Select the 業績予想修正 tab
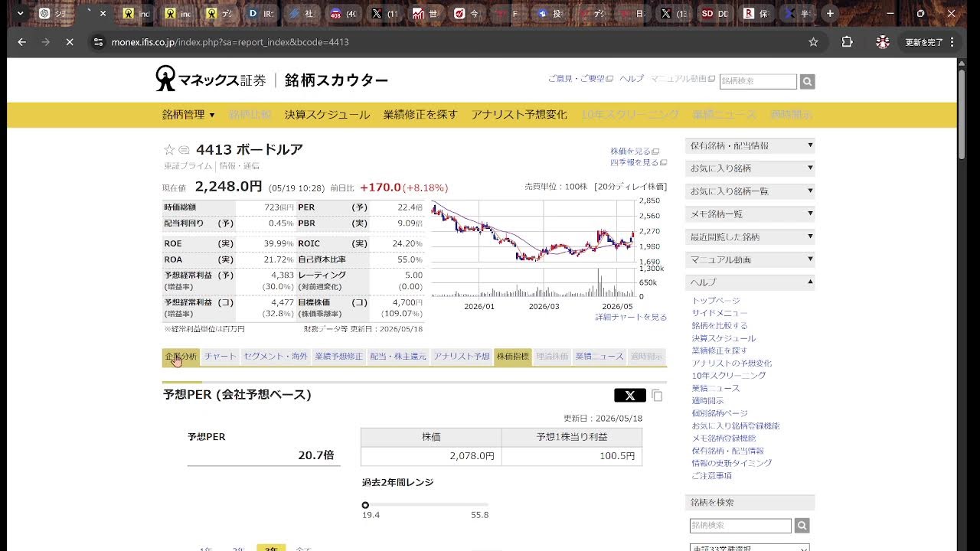 (339, 357)
